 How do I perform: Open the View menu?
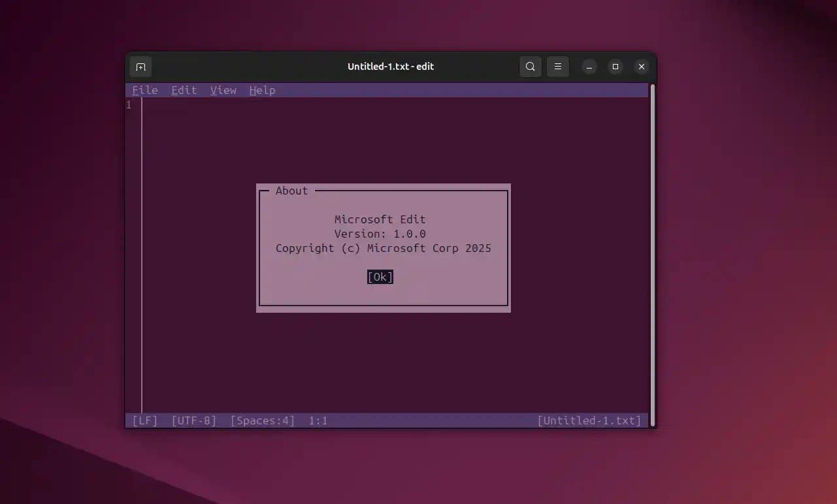click(223, 90)
